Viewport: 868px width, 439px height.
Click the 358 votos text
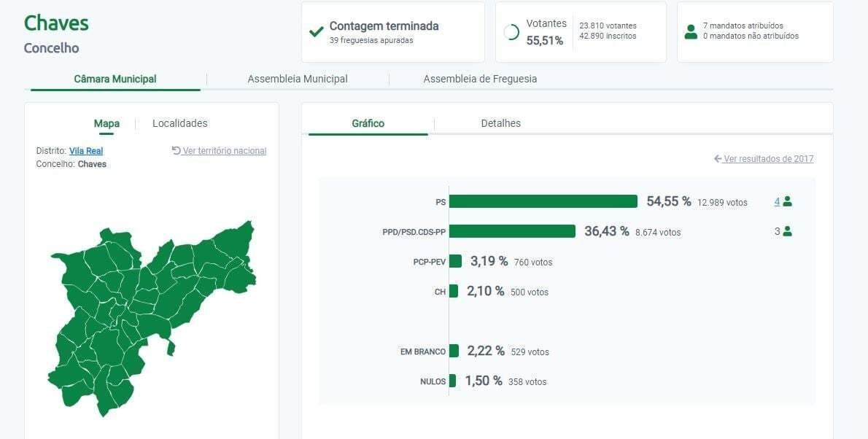click(x=527, y=382)
